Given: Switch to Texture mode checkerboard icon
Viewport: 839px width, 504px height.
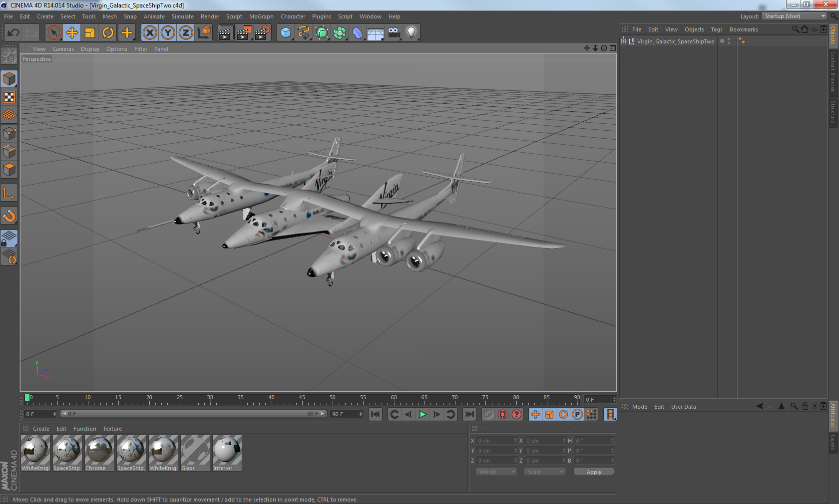Looking at the screenshot, I should pos(9,97).
